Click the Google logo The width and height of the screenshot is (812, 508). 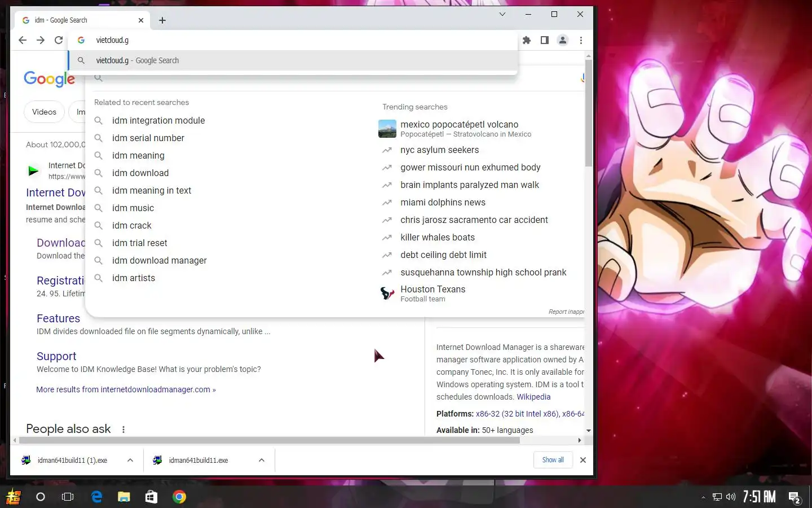(x=49, y=79)
